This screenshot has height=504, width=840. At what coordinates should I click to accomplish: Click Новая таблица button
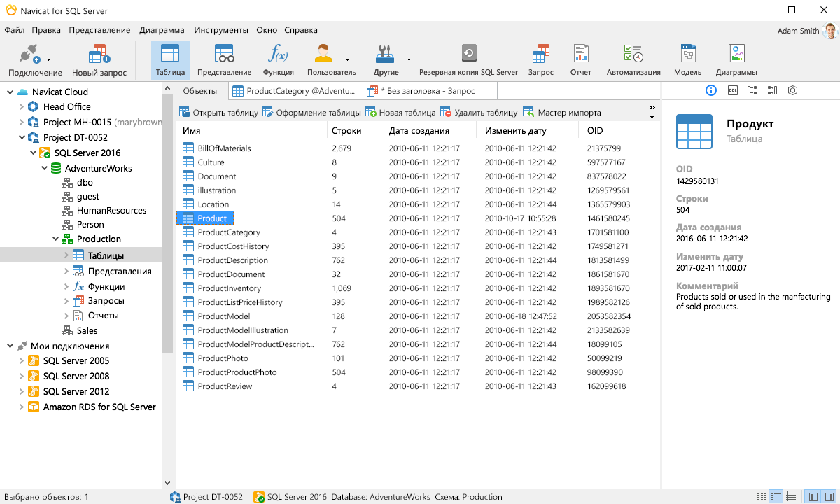(x=400, y=112)
